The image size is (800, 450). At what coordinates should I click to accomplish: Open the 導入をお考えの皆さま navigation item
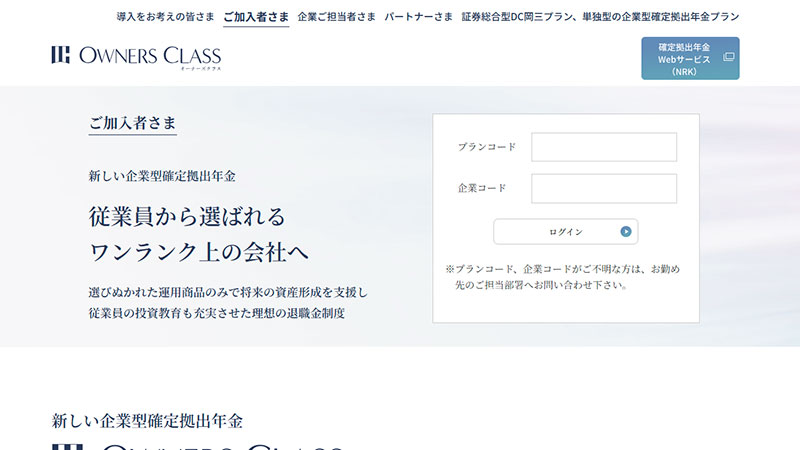point(165,17)
